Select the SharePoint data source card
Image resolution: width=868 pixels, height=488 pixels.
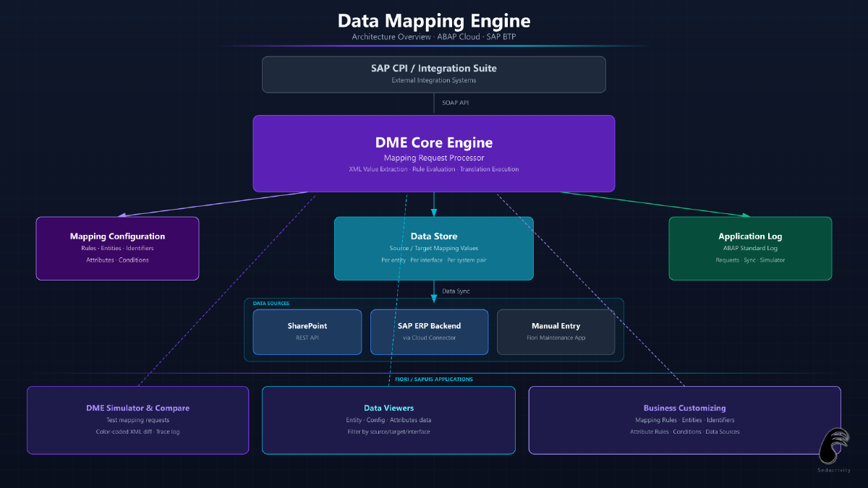(307, 332)
